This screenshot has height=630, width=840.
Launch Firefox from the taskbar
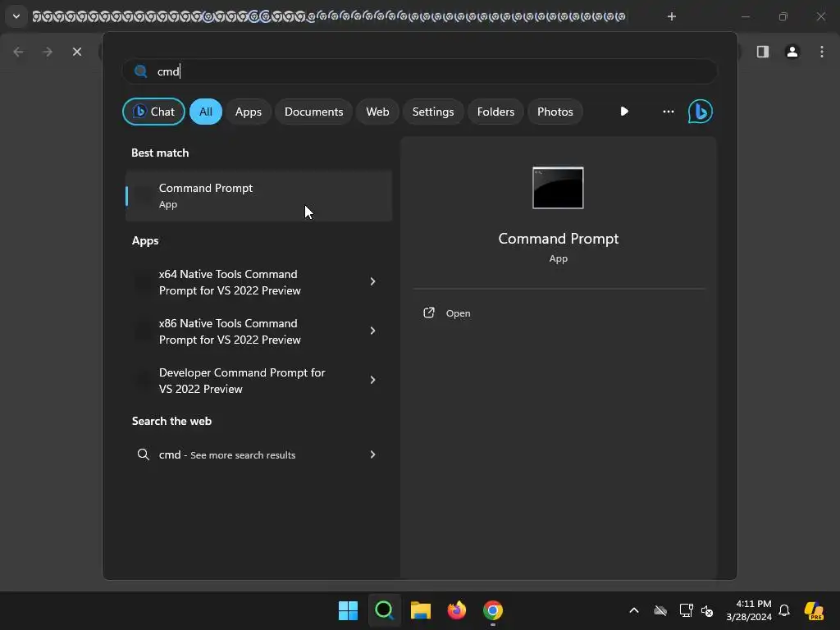point(456,610)
